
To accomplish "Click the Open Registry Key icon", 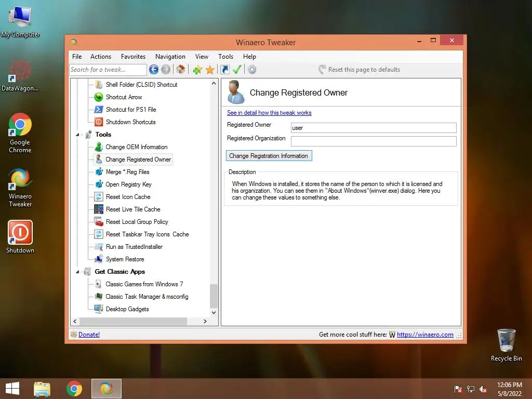I will (x=99, y=184).
